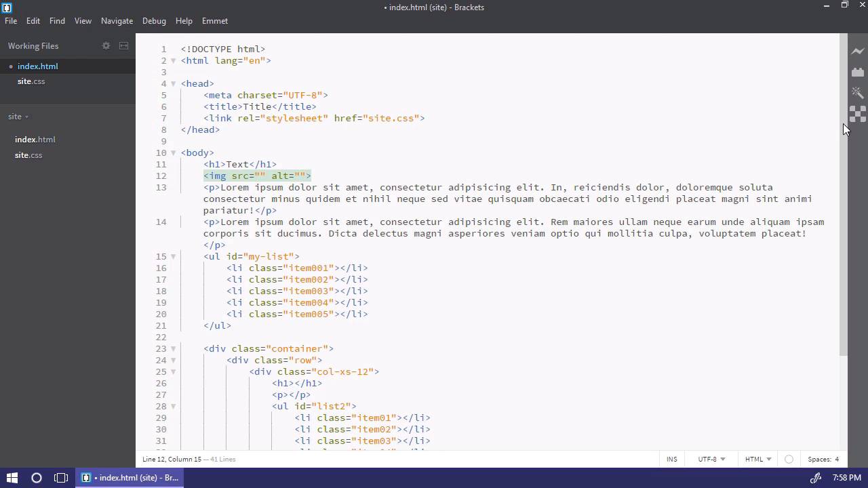
Task: Toggle INS insert/overwrite mode
Action: (x=671, y=459)
